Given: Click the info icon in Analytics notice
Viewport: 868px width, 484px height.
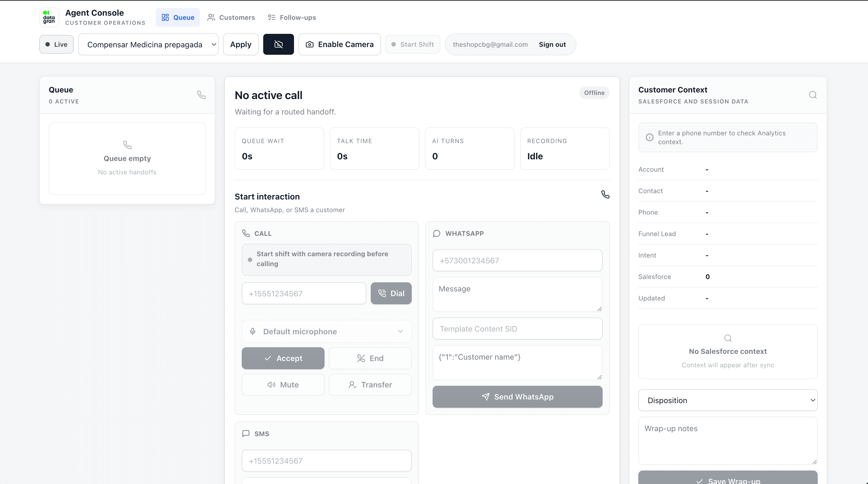Looking at the screenshot, I should click(649, 137).
